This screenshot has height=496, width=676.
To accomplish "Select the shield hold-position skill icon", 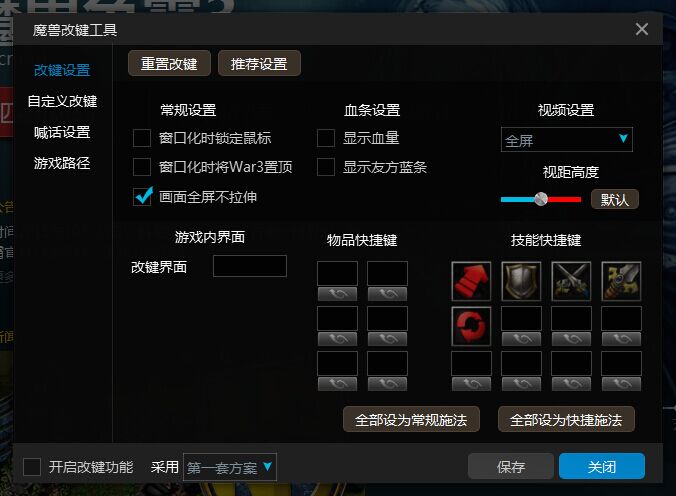I will click(521, 281).
